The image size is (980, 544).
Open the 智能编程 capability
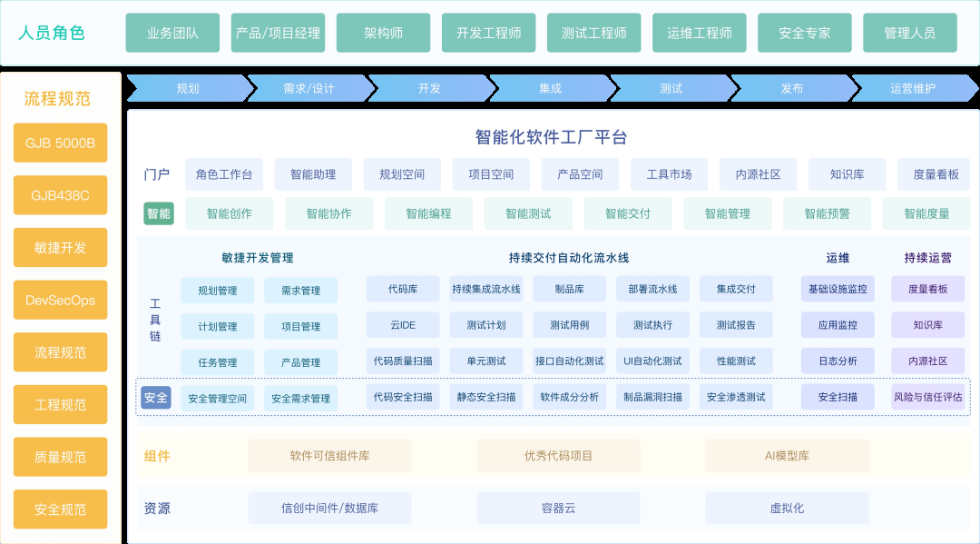point(430,213)
